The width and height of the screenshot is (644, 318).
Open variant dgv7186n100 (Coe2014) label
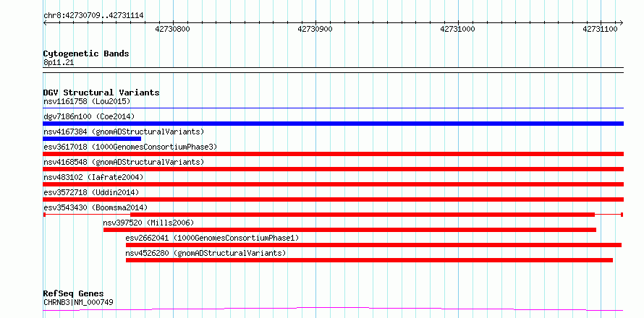(89, 117)
